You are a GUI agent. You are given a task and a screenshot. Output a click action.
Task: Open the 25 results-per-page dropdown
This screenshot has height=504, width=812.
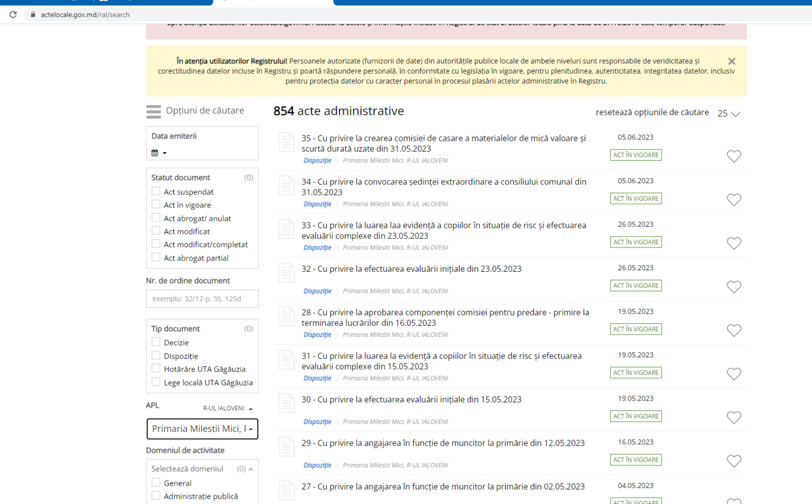[x=729, y=114]
